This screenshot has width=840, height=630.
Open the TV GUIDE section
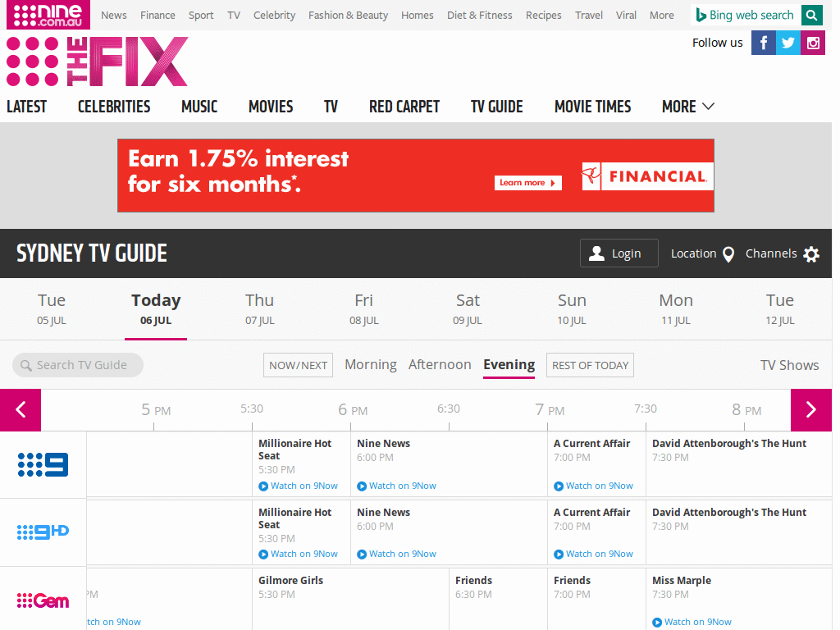[x=496, y=106]
